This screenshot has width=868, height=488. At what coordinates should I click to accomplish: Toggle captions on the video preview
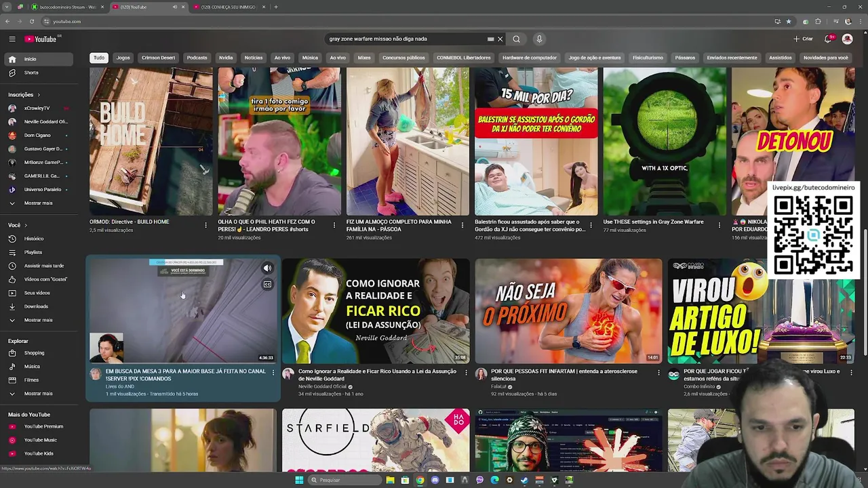[267, 285]
